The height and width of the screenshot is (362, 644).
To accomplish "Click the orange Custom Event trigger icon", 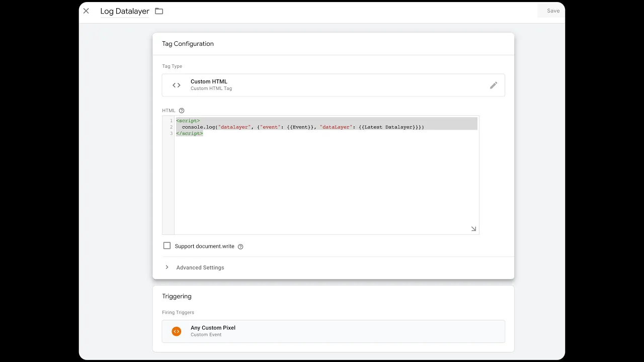I will click(177, 331).
